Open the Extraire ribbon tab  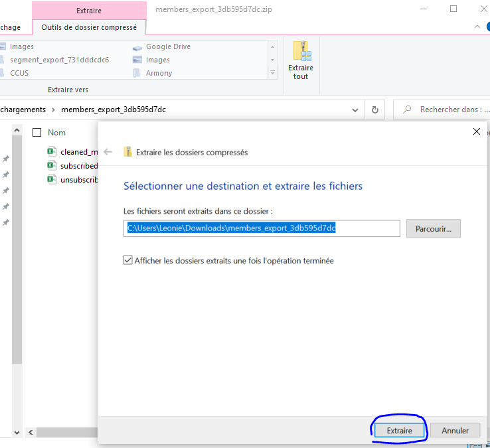point(89,11)
